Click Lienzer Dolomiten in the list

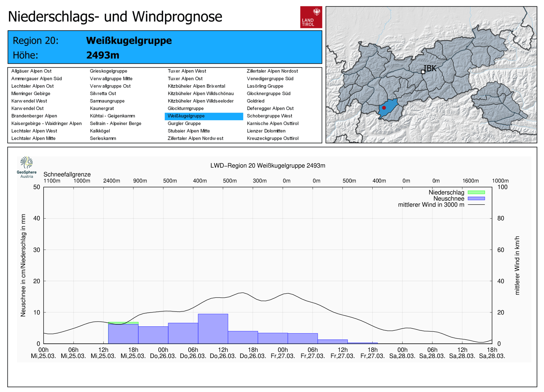tap(266, 131)
